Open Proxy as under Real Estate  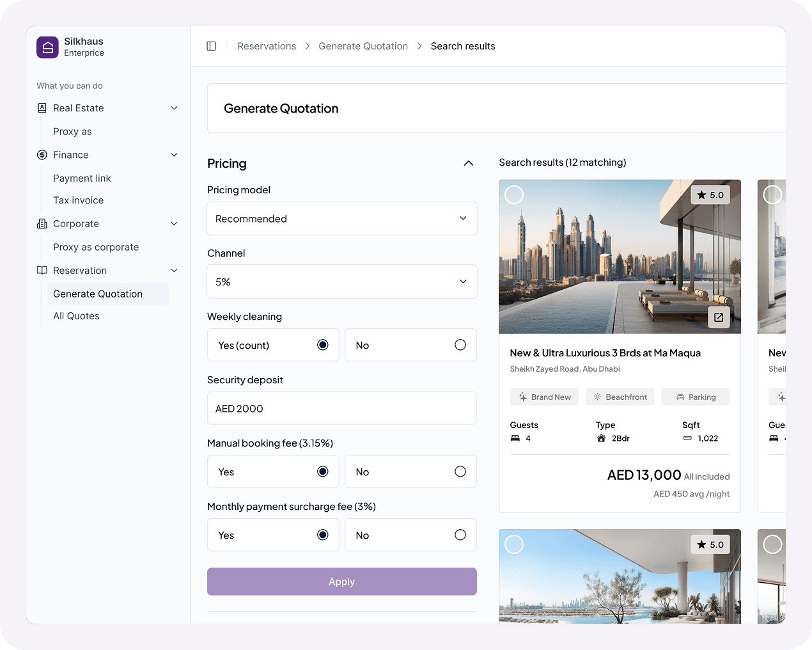(72, 131)
